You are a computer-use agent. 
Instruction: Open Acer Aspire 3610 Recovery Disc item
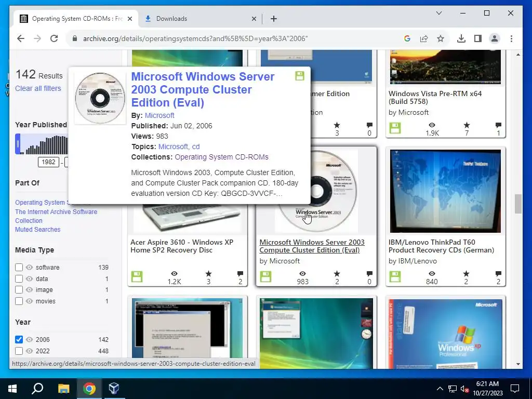pos(181,246)
